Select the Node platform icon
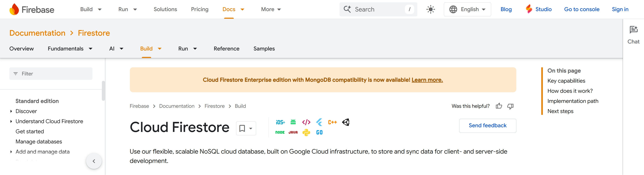 pos(280,132)
